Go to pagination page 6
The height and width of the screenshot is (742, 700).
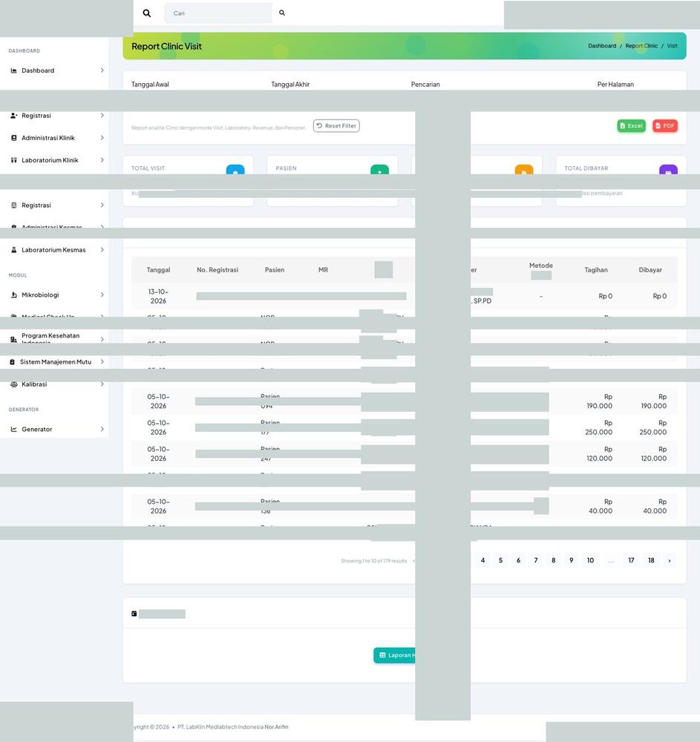point(518,560)
